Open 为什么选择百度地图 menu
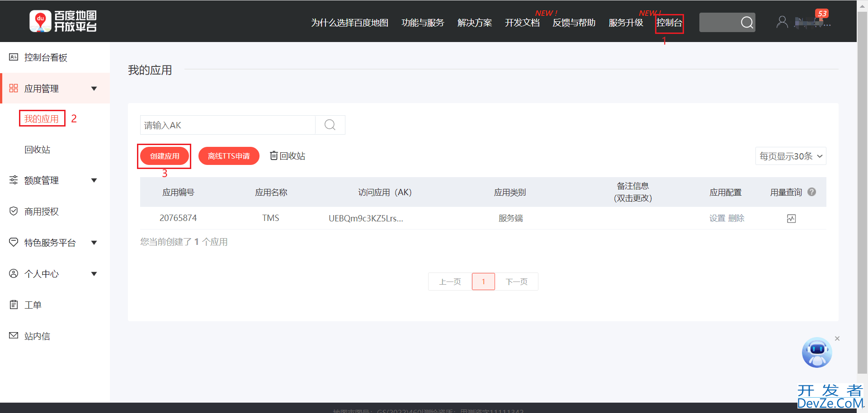Viewport: 868px width, 413px height. tap(349, 23)
